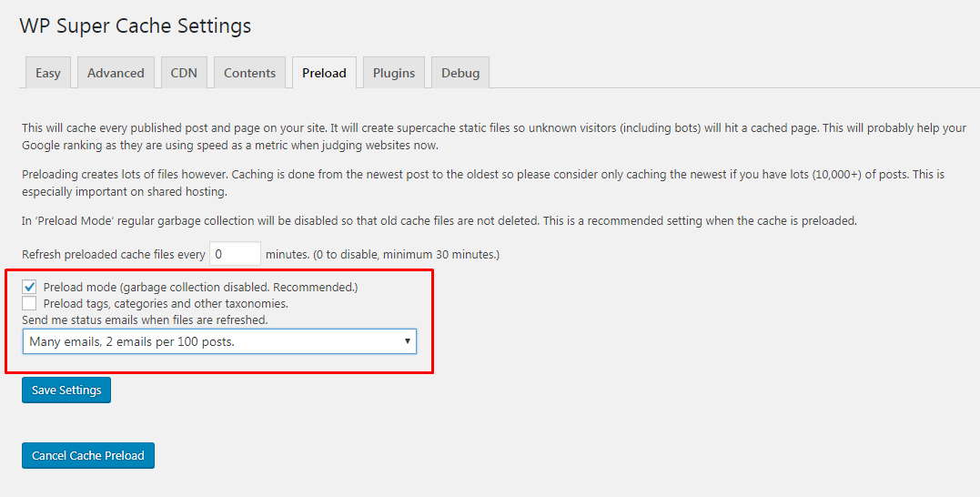Click the WP Super Cache Settings heading
980x497 pixels.
click(x=135, y=25)
